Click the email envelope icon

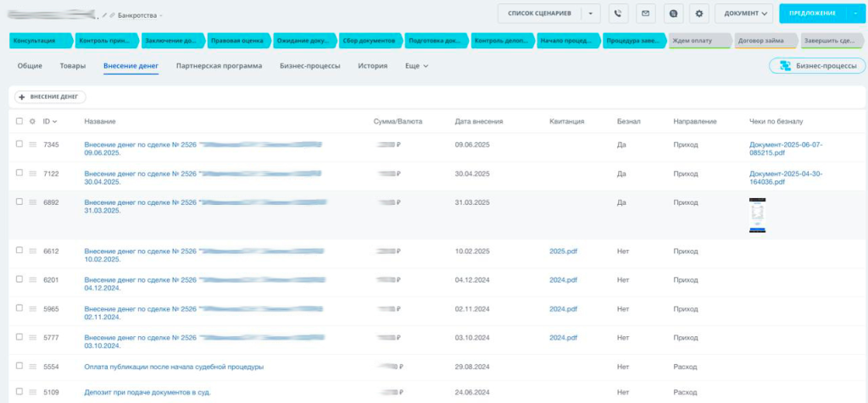[645, 14]
